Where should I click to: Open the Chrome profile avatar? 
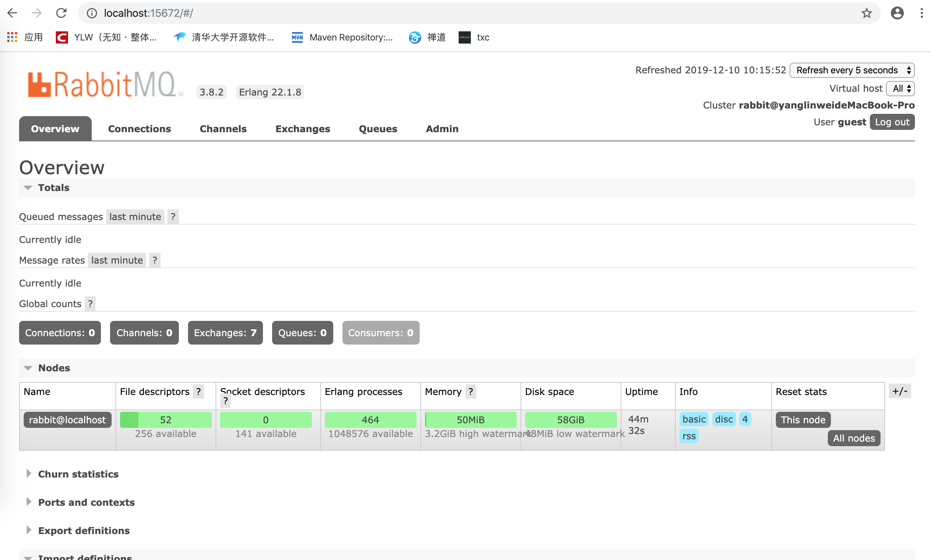897,13
